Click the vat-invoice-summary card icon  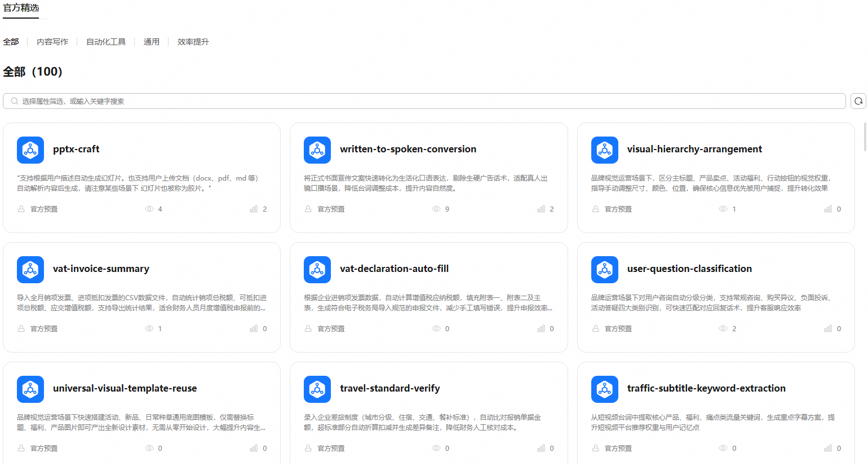(x=30, y=270)
